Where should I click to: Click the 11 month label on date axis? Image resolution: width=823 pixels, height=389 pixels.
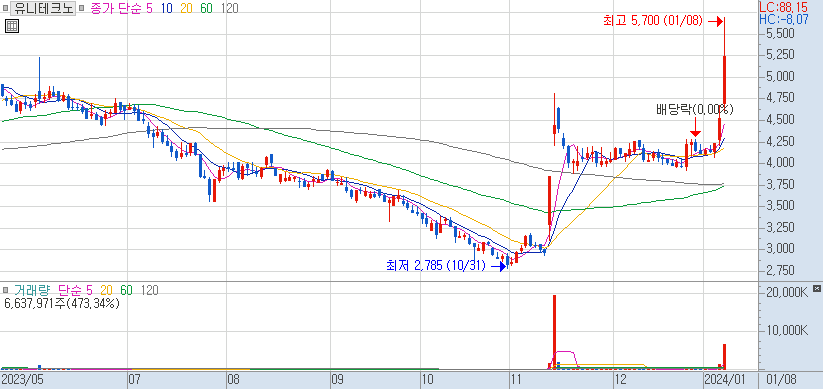pyautogui.click(x=516, y=379)
